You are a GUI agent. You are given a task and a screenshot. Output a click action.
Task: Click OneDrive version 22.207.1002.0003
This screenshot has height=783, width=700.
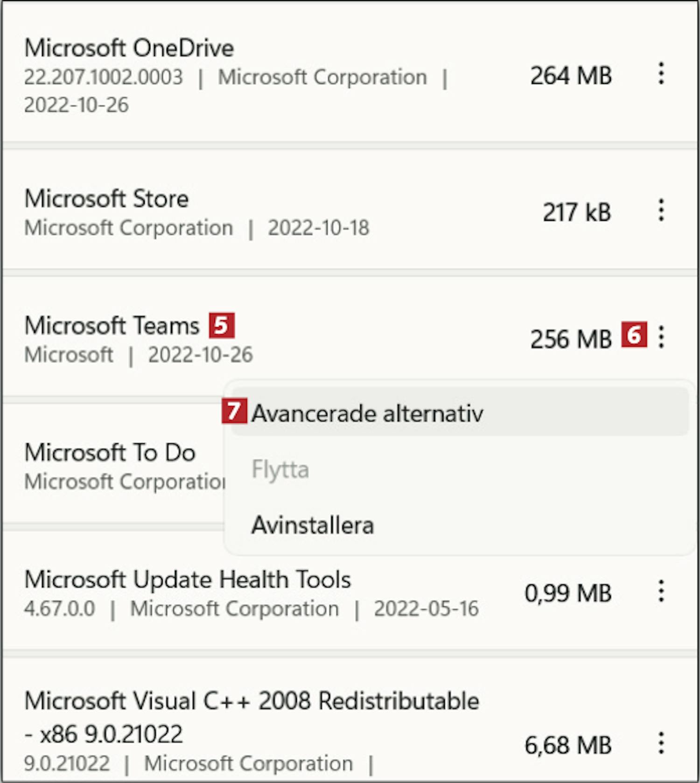click(x=104, y=77)
